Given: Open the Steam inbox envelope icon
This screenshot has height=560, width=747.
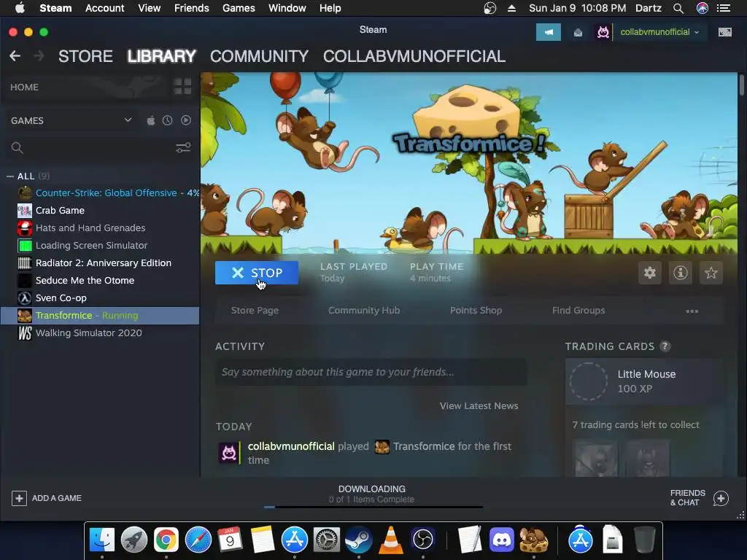Looking at the screenshot, I should pos(578,32).
